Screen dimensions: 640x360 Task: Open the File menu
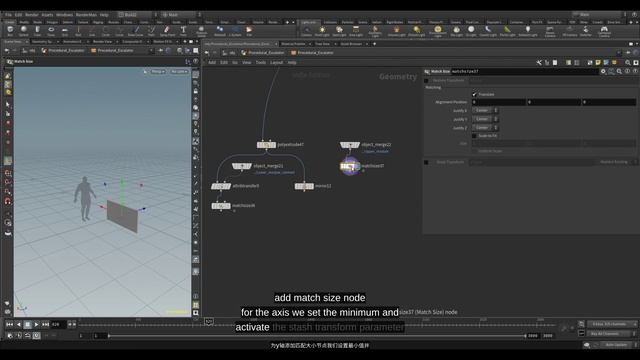click(x=9, y=15)
